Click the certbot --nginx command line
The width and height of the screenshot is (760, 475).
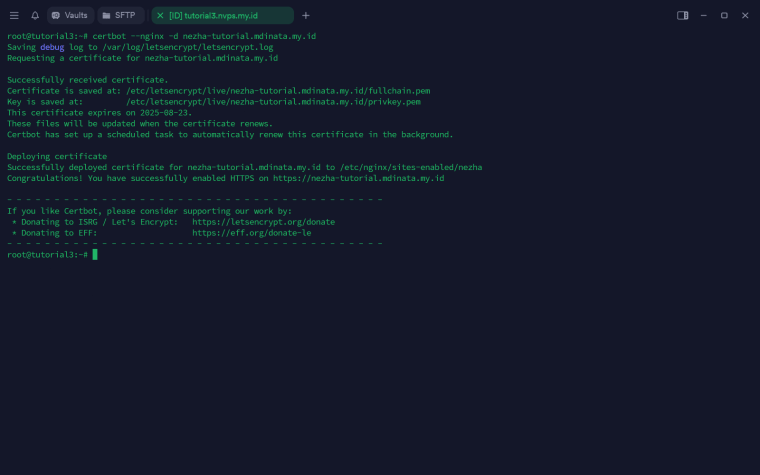pyautogui.click(x=204, y=36)
